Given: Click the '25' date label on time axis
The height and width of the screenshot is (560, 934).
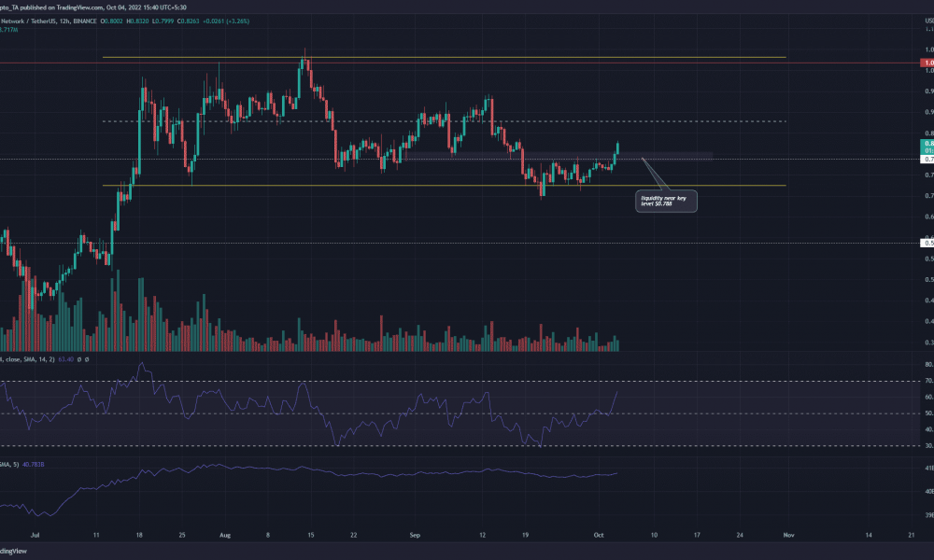Looking at the screenshot, I should click(182, 535).
